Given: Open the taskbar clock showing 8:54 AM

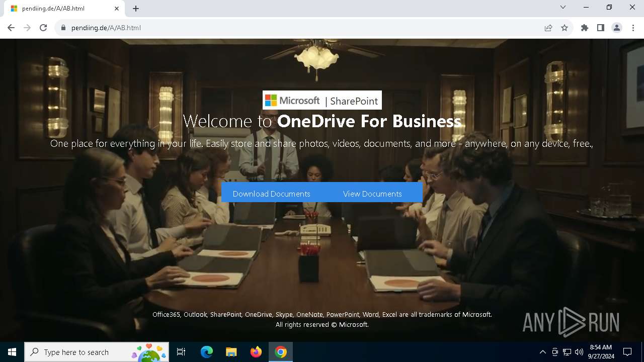Looking at the screenshot, I should 601,352.
